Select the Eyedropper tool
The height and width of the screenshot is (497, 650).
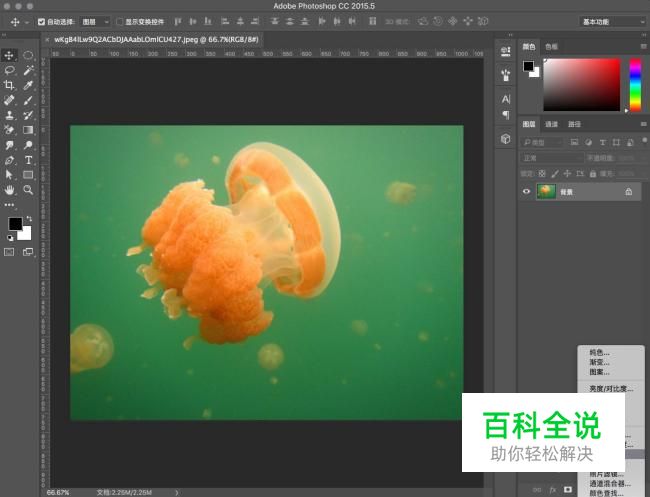click(x=28, y=85)
